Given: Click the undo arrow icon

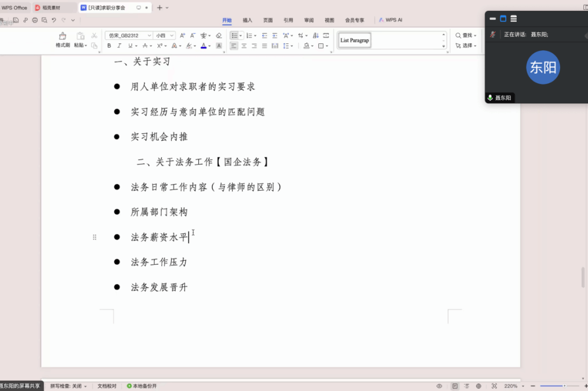Looking at the screenshot, I should point(54,20).
